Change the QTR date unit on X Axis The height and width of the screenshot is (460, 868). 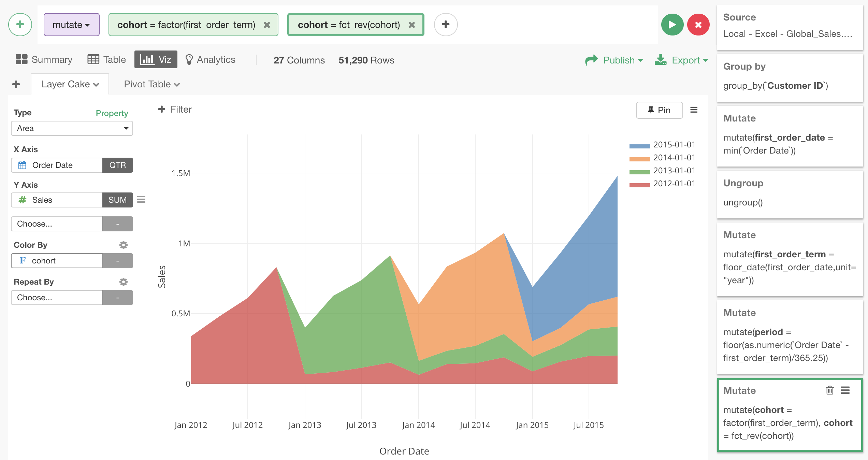pyautogui.click(x=117, y=165)
